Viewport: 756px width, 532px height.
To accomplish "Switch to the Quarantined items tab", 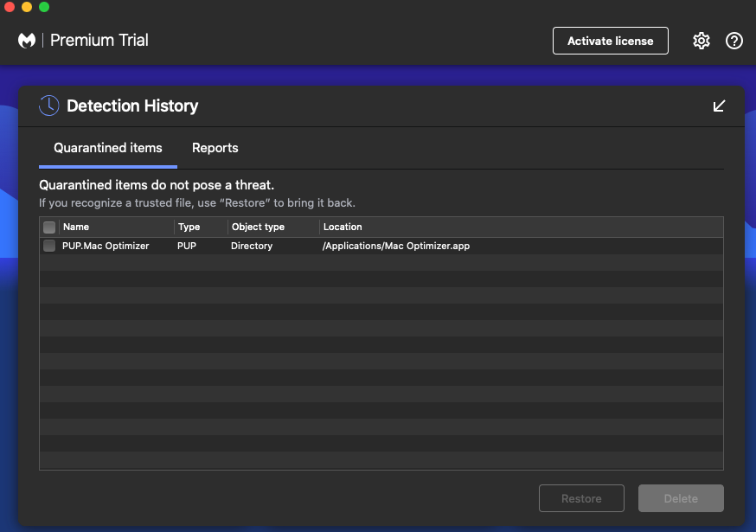I will [108, 148].
